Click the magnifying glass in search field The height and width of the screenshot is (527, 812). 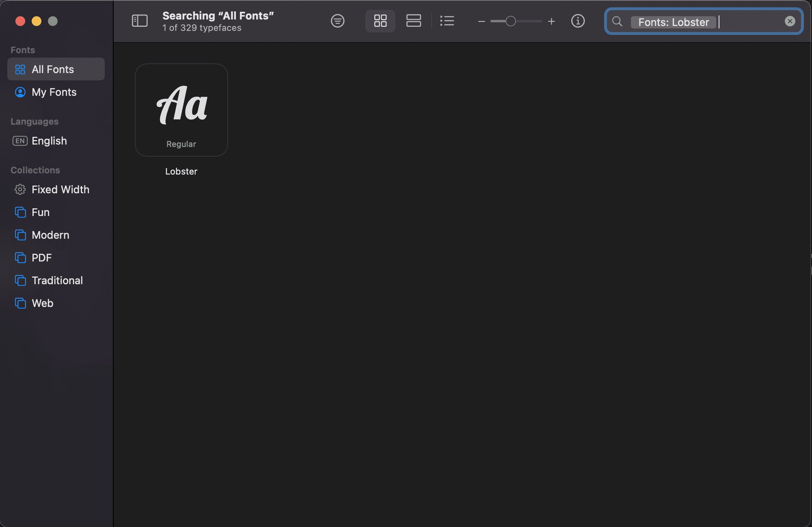pyautogui.click(x=617, y=22)
